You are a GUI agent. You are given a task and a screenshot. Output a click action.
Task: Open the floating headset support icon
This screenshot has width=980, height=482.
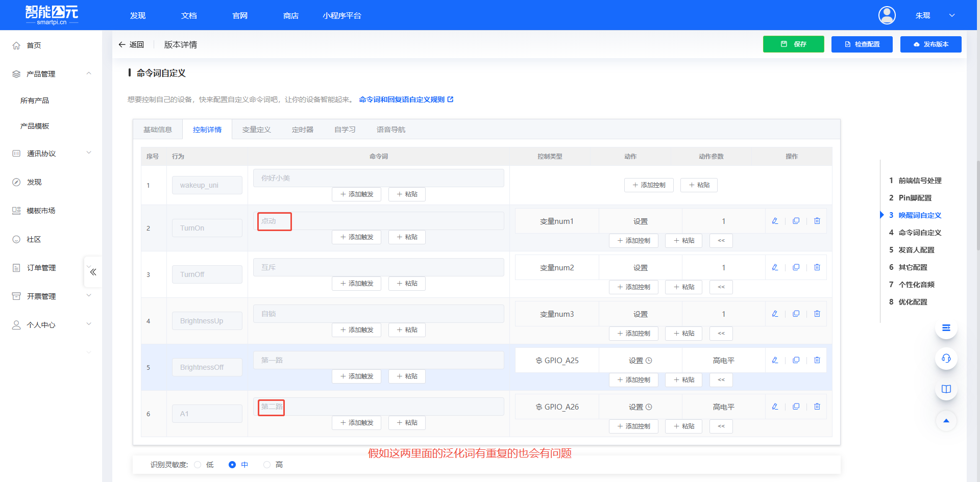946,359
